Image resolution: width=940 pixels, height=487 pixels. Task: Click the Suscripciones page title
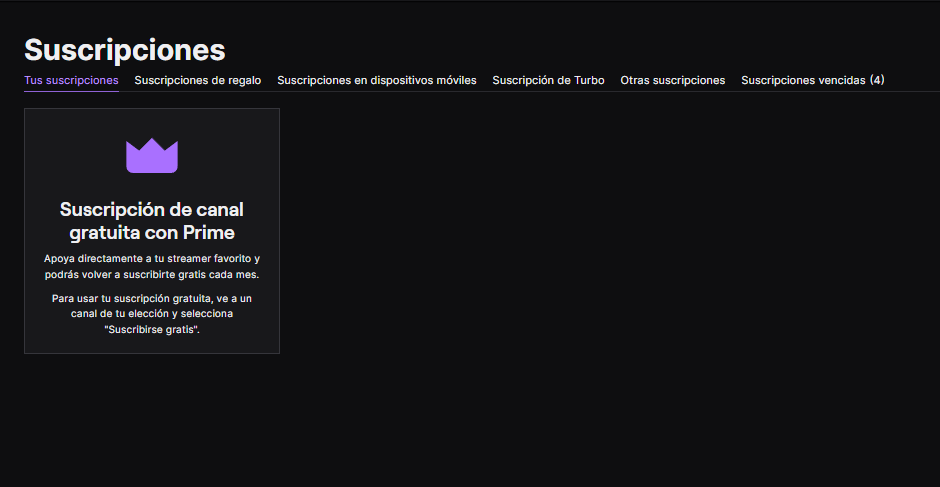tap(125, 49)
